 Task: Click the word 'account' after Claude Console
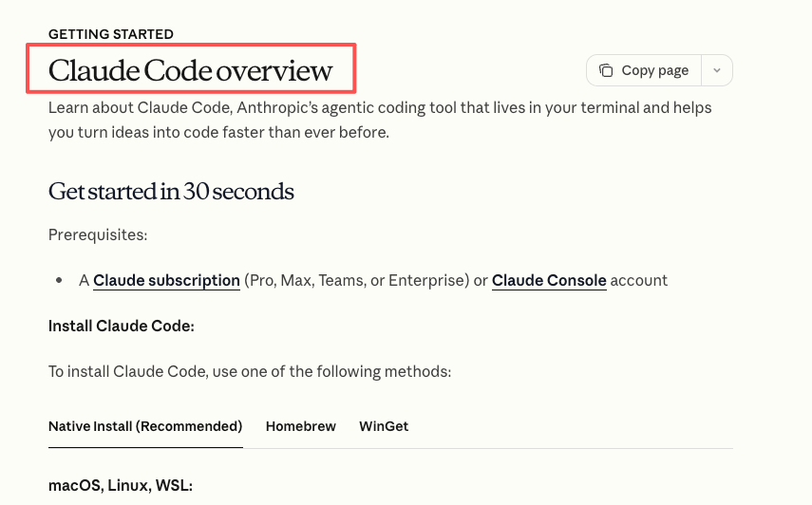coord(639,280)
